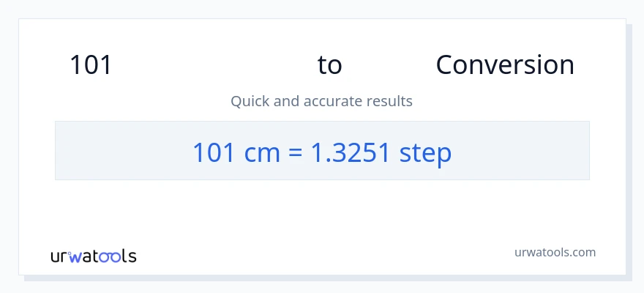Click the word 'Quick' in the subtitle

click(250, 101)
